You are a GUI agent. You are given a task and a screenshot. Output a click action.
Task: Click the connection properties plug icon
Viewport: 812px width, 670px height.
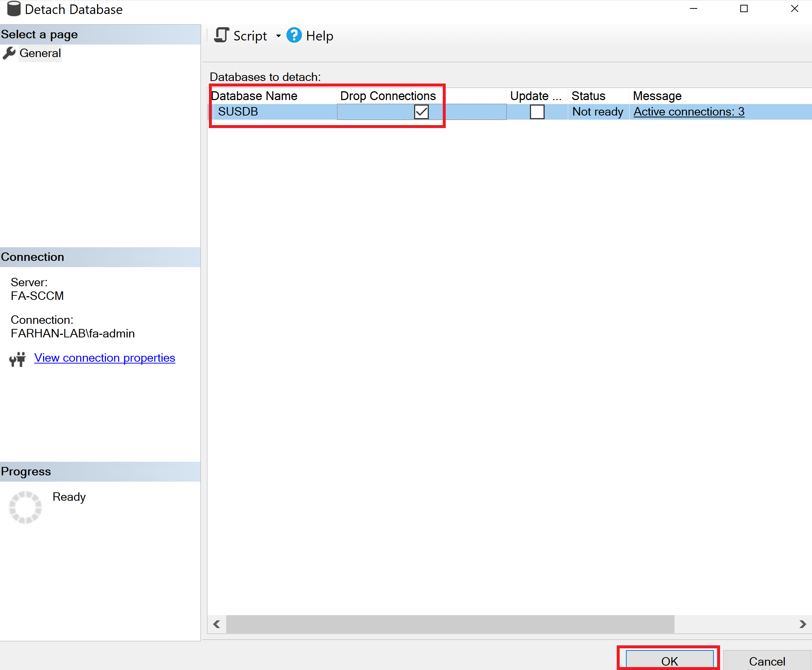point(17,359)
